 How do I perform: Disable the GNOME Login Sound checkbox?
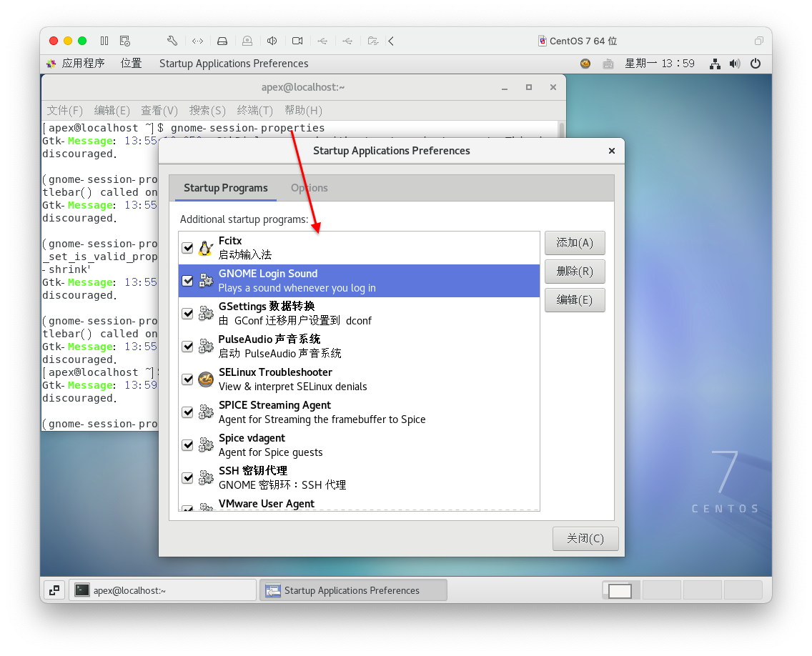pyautogui.click(x=187, y=281)
